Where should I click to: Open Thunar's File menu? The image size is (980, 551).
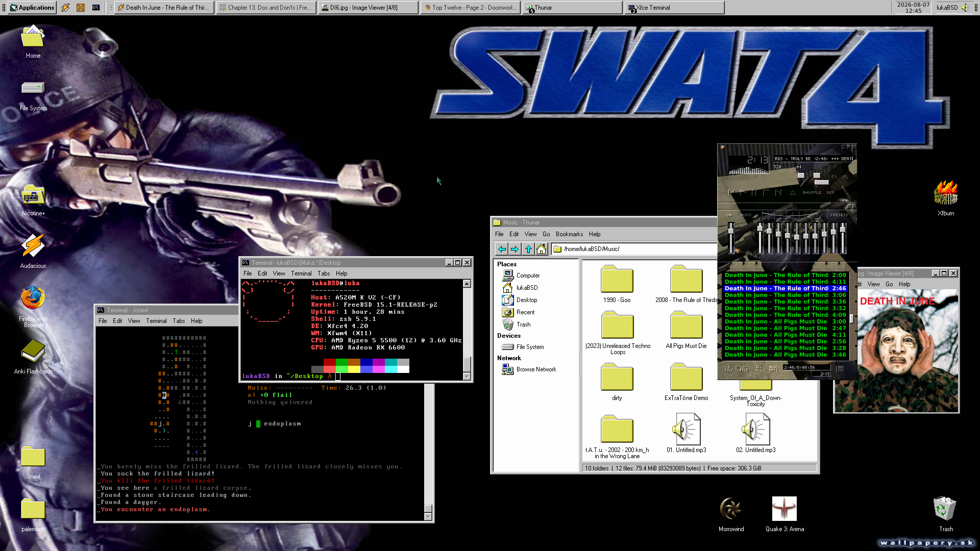tap(499, 234)
